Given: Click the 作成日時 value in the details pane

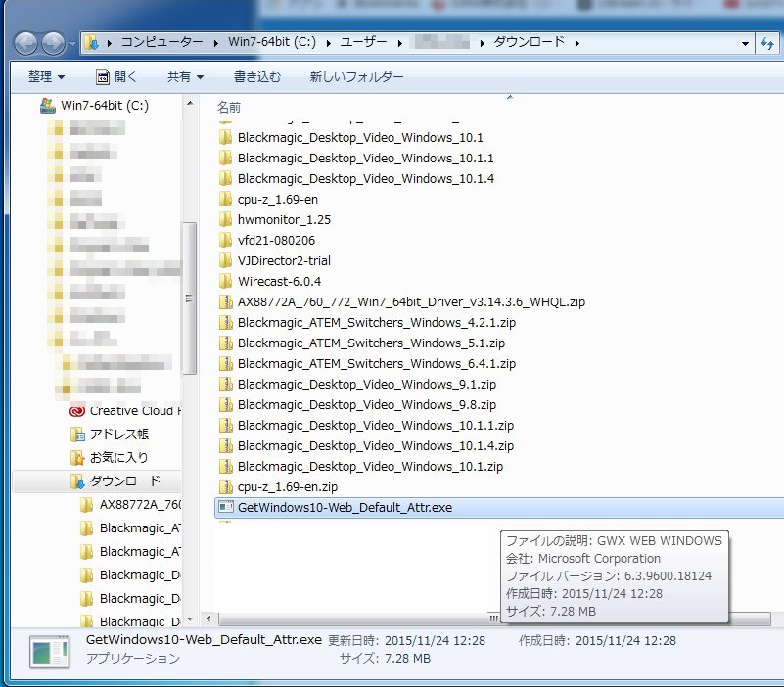Looking at the screenshot, I should click(x=625, y=640).
